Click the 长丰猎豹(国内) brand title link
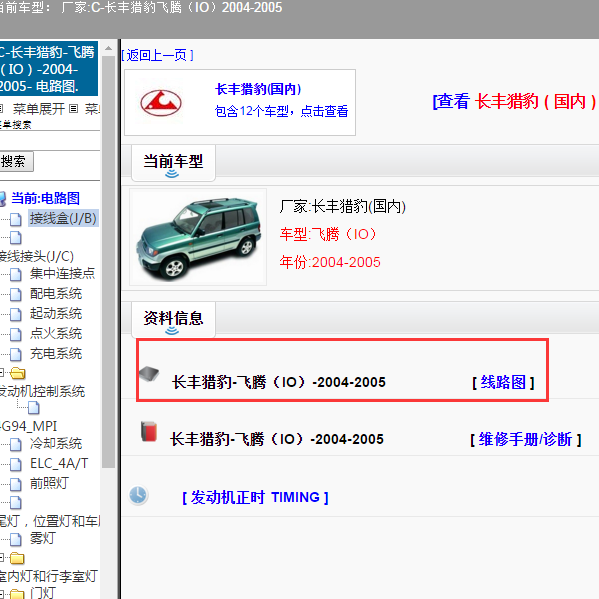The image size is (599, 599). (x=258, y=89)
